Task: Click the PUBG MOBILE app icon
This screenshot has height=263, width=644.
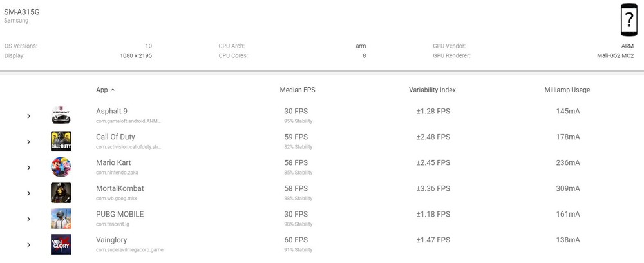Action: pyautogui.click(x=61, y=219)
